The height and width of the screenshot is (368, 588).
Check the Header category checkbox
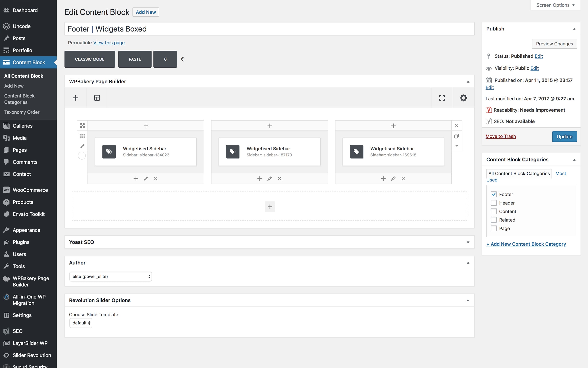pos(494,203)
